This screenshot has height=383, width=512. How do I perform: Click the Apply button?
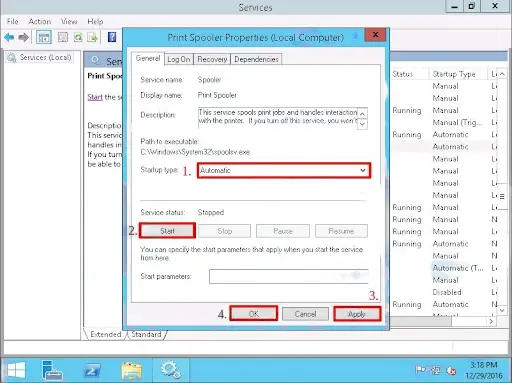tap(357, 314)
